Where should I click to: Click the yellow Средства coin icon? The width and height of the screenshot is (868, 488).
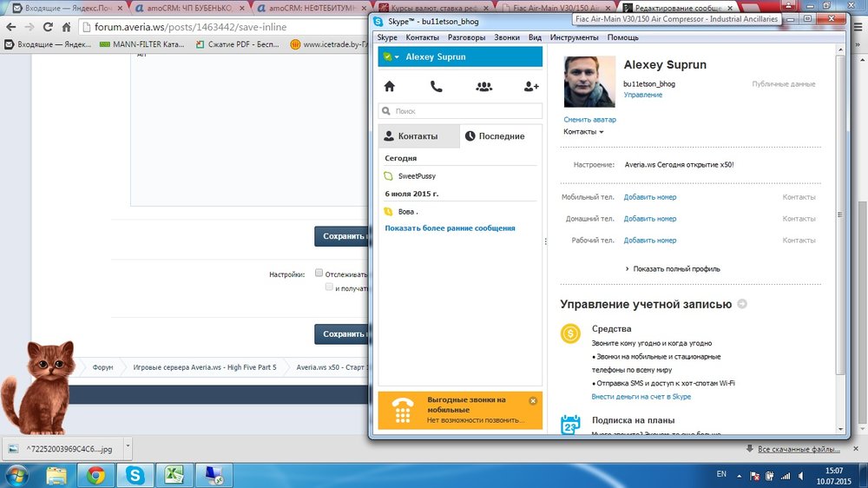(570, 333)
